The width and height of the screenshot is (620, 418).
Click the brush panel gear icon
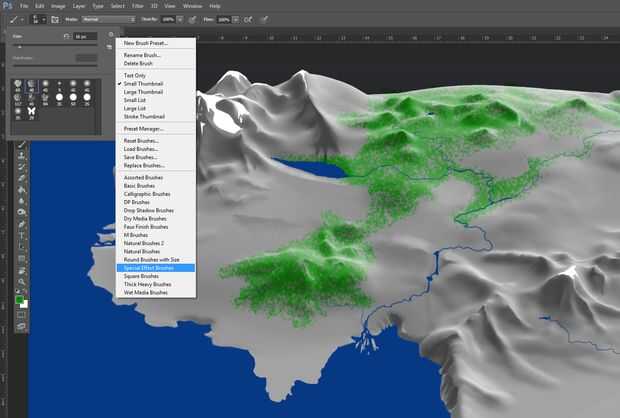click(x=109, y=36)
